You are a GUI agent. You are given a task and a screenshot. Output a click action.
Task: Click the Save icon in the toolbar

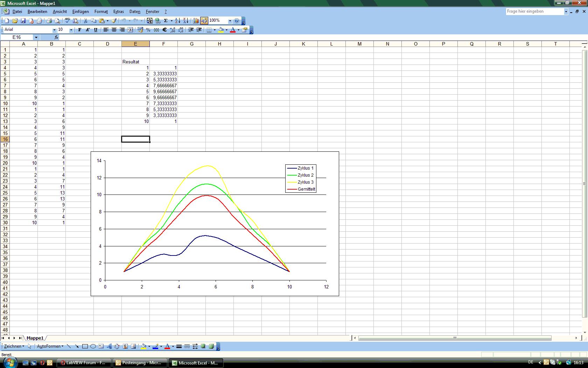23,21
